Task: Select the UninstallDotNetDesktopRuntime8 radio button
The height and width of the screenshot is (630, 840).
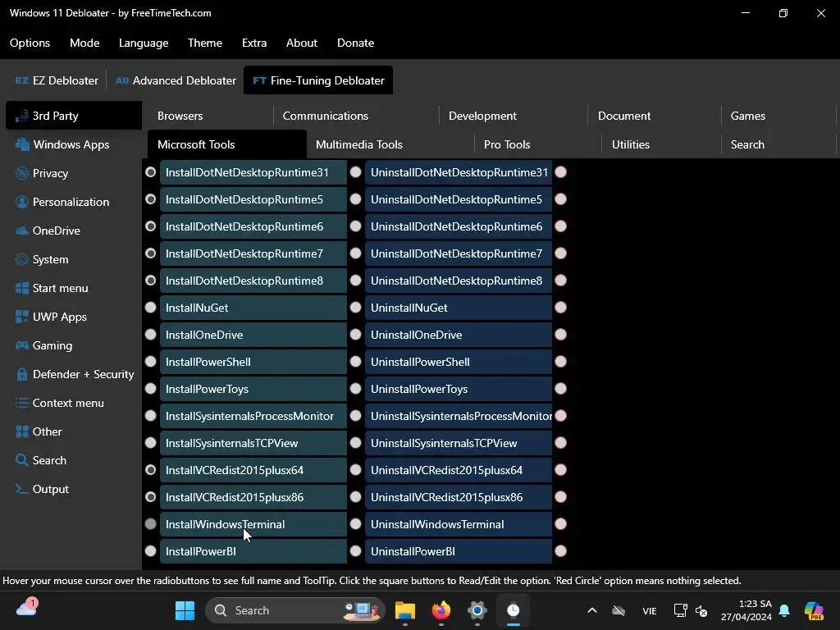Action: pyautogui.click(x=356, y=281)
